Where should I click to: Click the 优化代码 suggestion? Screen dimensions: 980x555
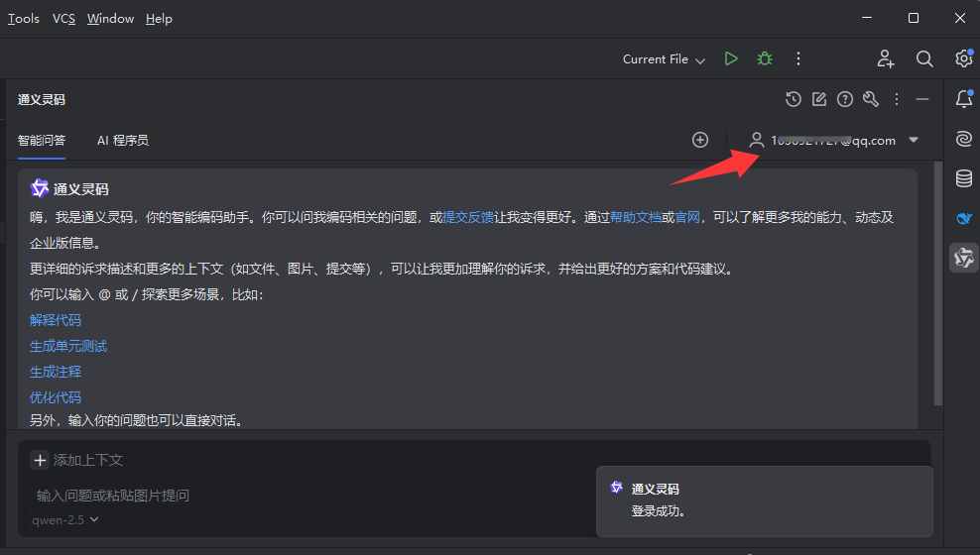coord(55,397)
